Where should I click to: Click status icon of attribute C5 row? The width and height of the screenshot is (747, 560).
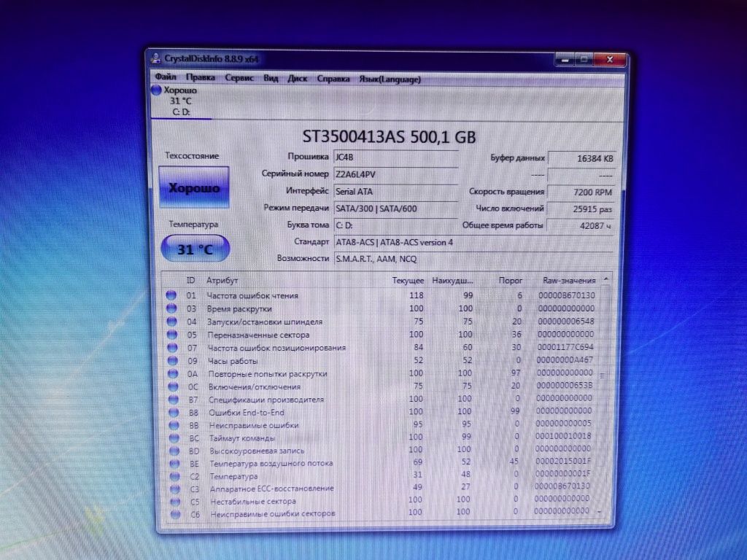(175, 502)
